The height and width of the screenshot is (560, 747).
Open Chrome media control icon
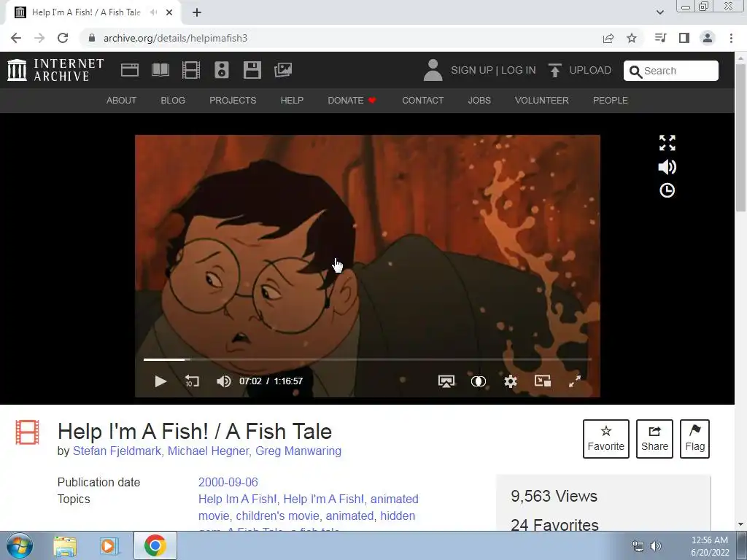660,38
